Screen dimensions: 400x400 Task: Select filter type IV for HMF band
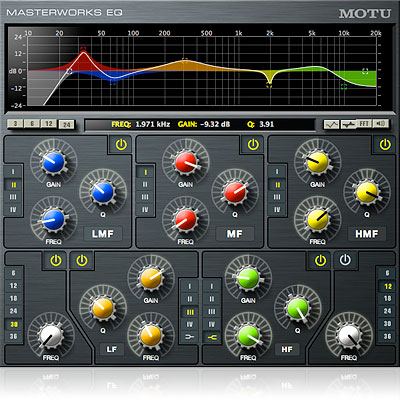(277, 210)
